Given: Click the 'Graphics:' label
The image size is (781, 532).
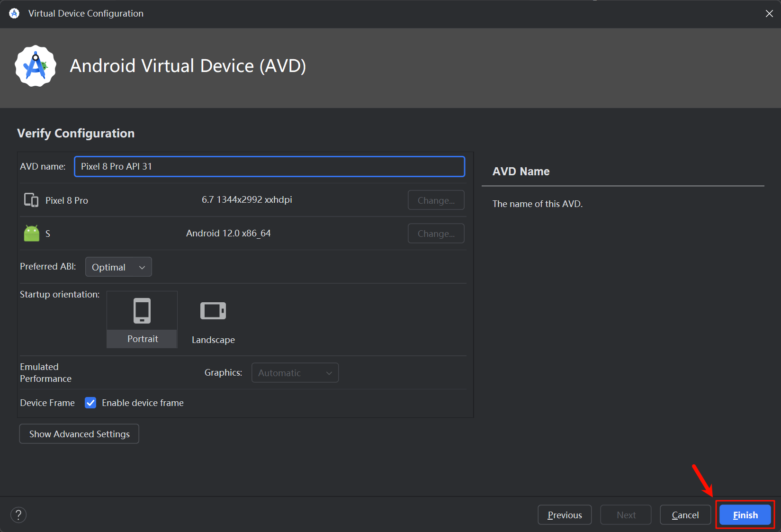Looking at the screenshot, I should pos(223,372).
